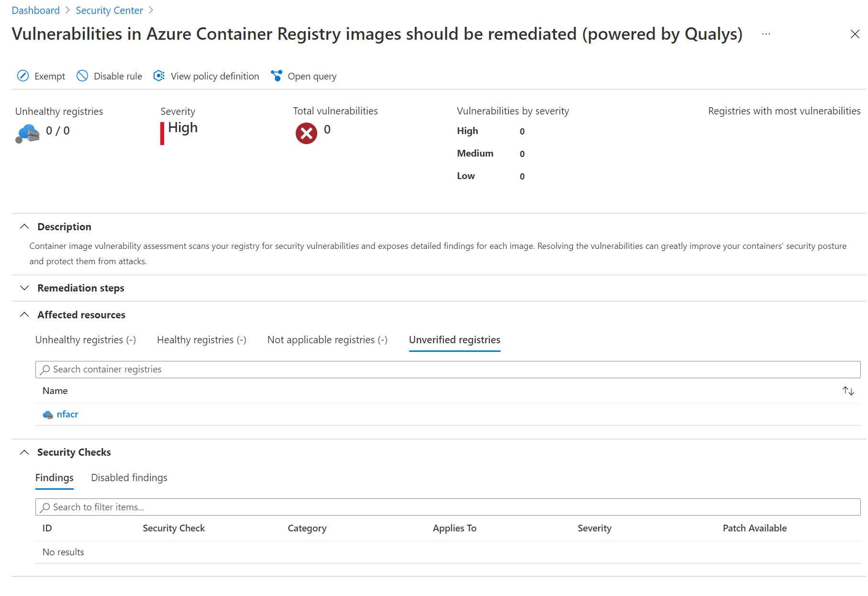Image resolution: width=868 pixels, height=596 pixels.
Task: Select the Findings tab
Action: [55, 478]
